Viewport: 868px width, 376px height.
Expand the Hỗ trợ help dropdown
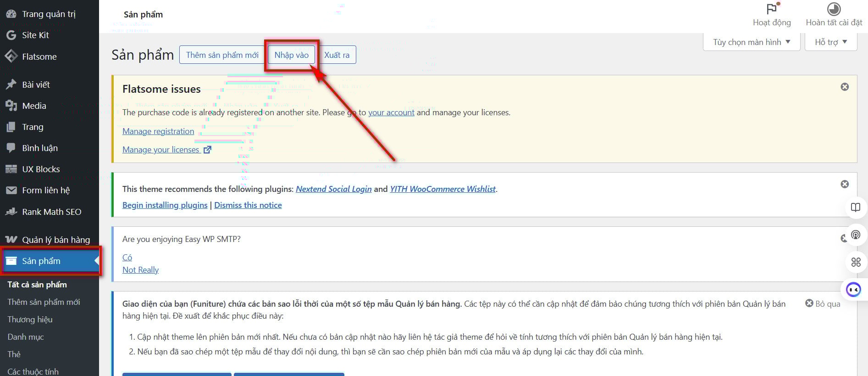[831, 42]
